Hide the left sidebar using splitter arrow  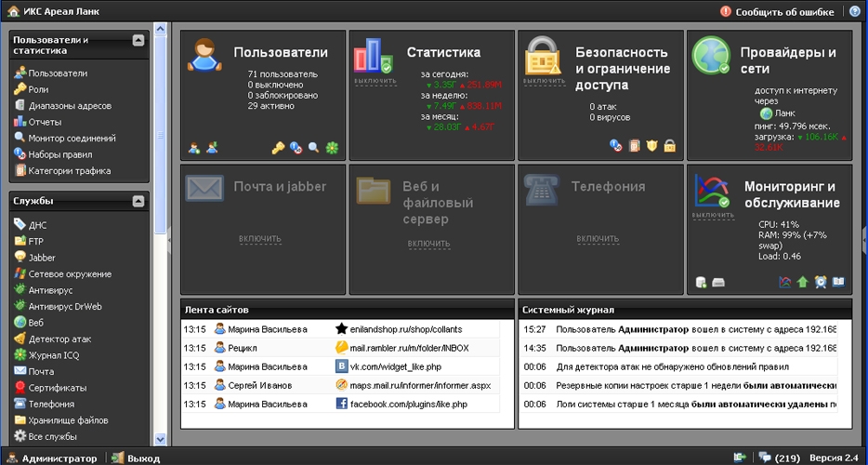(x=169, y=239)
